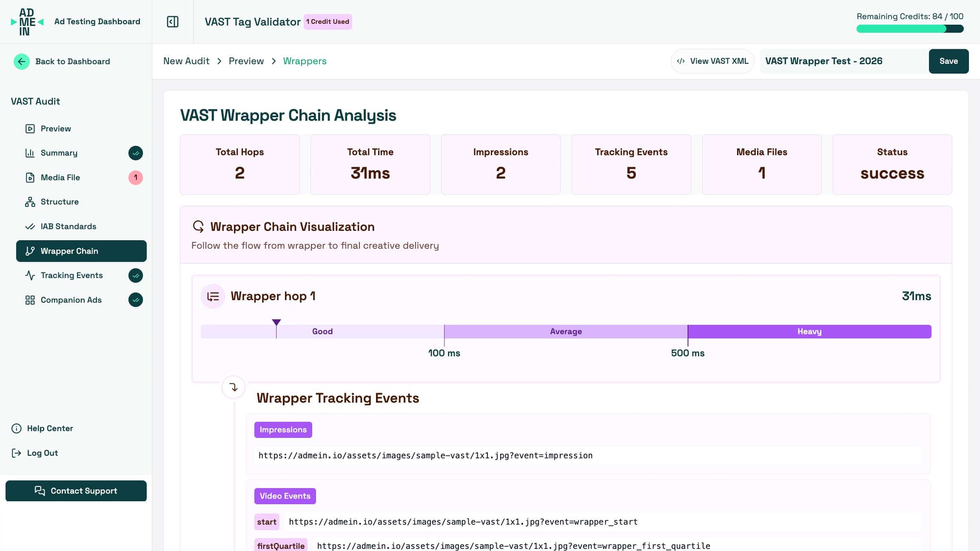Image resolution: width=980 pixels, height=551 pixels.
Task: Click the event=impression tracking URL
Action: [x=425, y=455]
